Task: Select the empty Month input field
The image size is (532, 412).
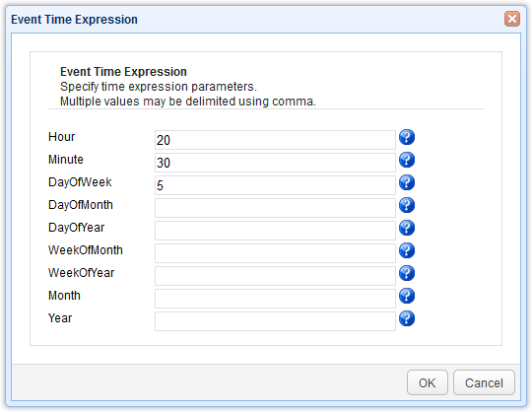Action: point(275,299)
